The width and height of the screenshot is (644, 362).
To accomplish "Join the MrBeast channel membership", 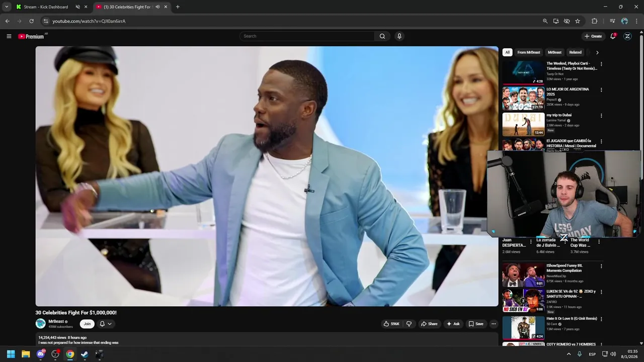I will 87,324.
